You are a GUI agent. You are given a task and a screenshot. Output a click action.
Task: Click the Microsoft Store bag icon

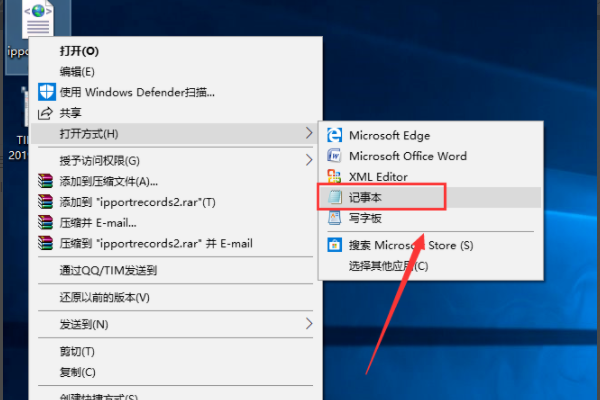[x=334, y=245]
